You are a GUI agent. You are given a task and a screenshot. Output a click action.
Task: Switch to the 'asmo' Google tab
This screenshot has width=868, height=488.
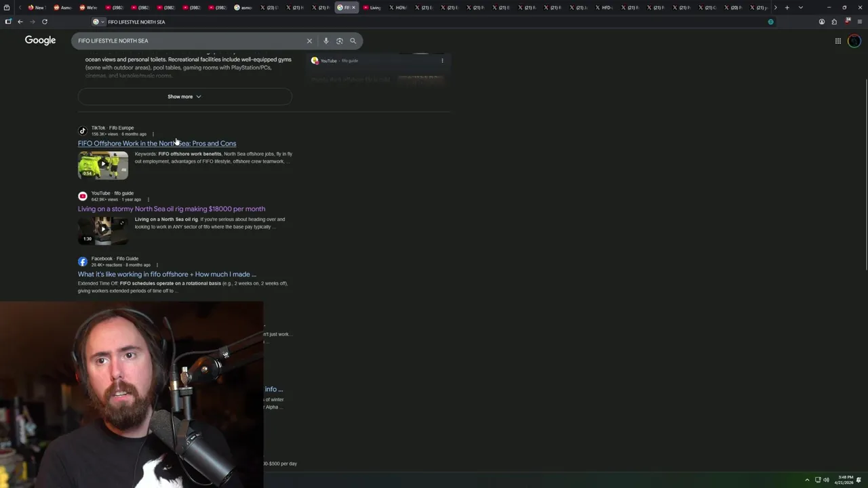pyautogui.click(x=243, y=7)
